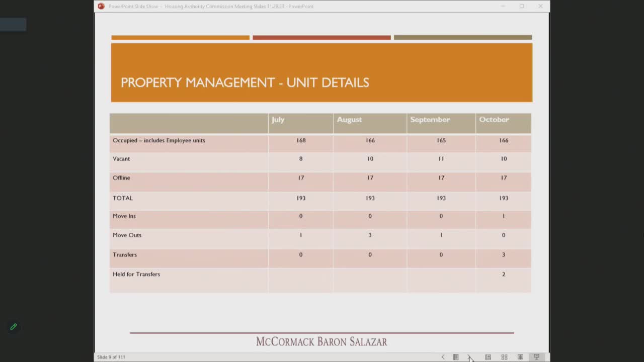Select the Slide Show view icon

pyautogui.click(x=537, y=357)
